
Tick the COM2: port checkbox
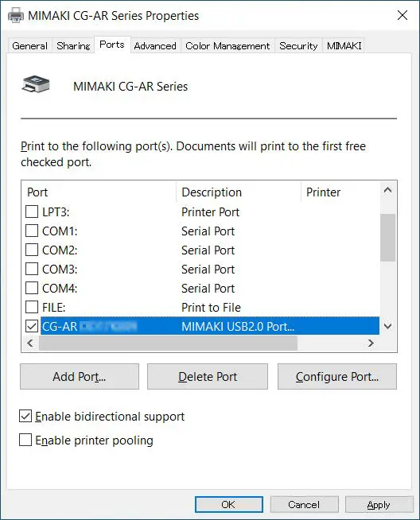tap(32, 250)
